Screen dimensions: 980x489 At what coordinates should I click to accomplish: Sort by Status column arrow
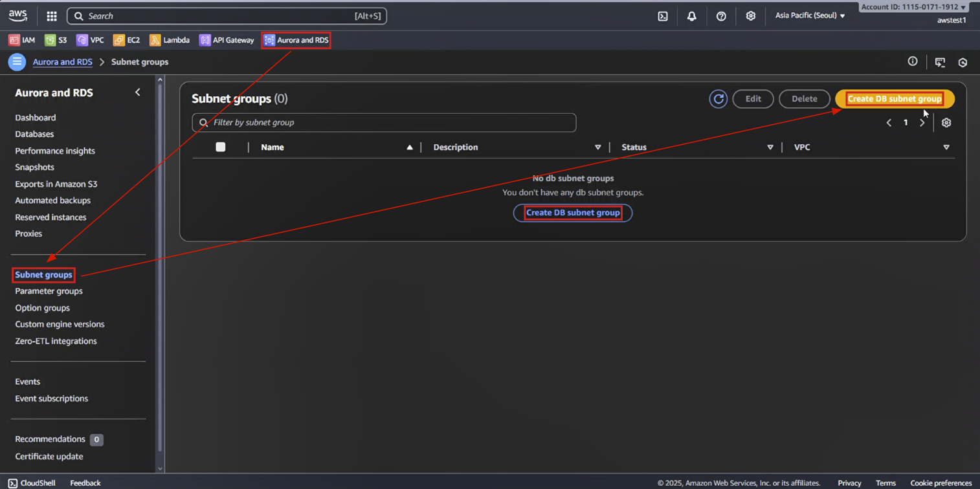[770, 147]
